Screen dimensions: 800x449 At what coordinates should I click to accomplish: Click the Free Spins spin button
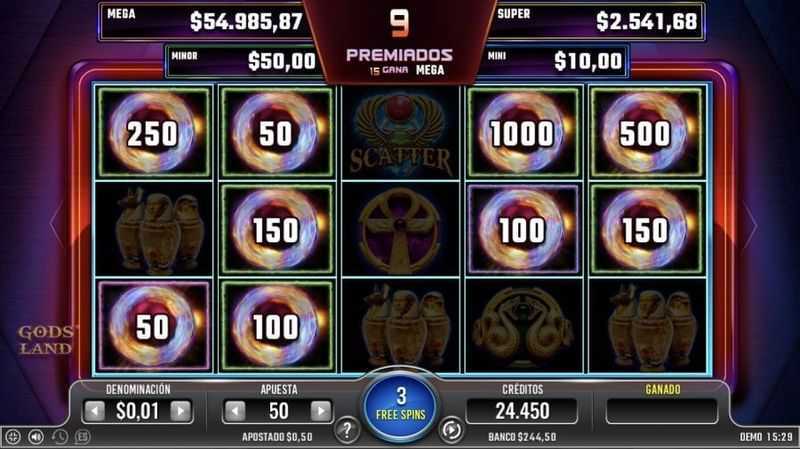click(401, 405)
